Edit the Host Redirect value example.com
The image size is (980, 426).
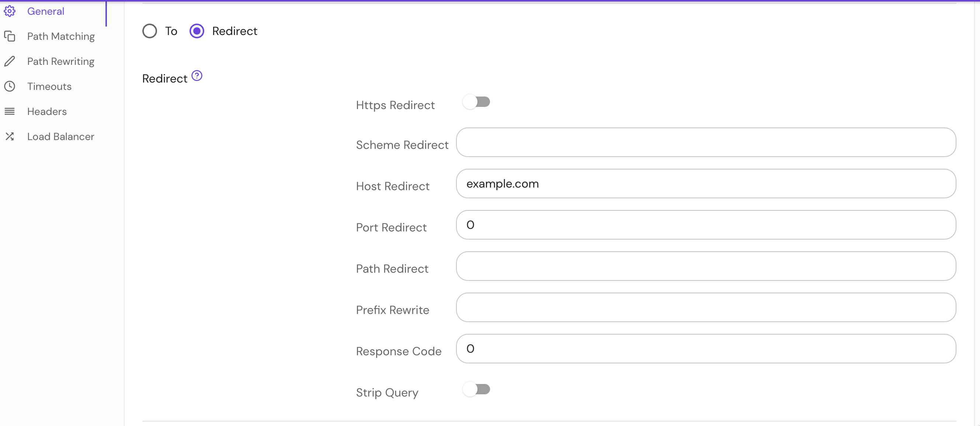(x=705, y=184)
